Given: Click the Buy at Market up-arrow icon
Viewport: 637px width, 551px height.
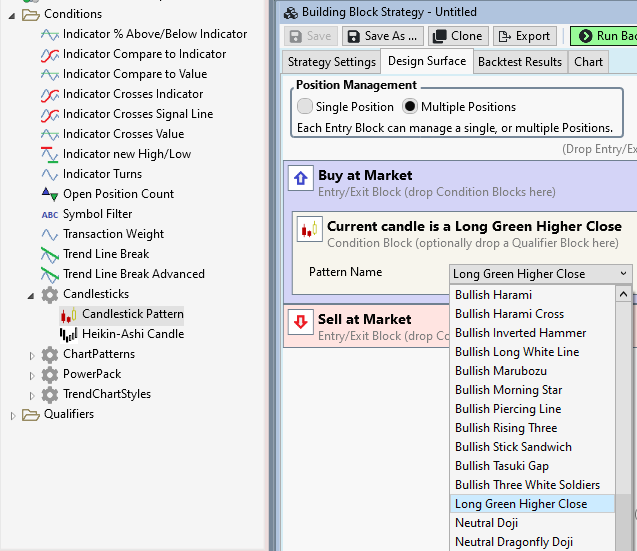Looking at the screenshot, I should click(300, 178).
